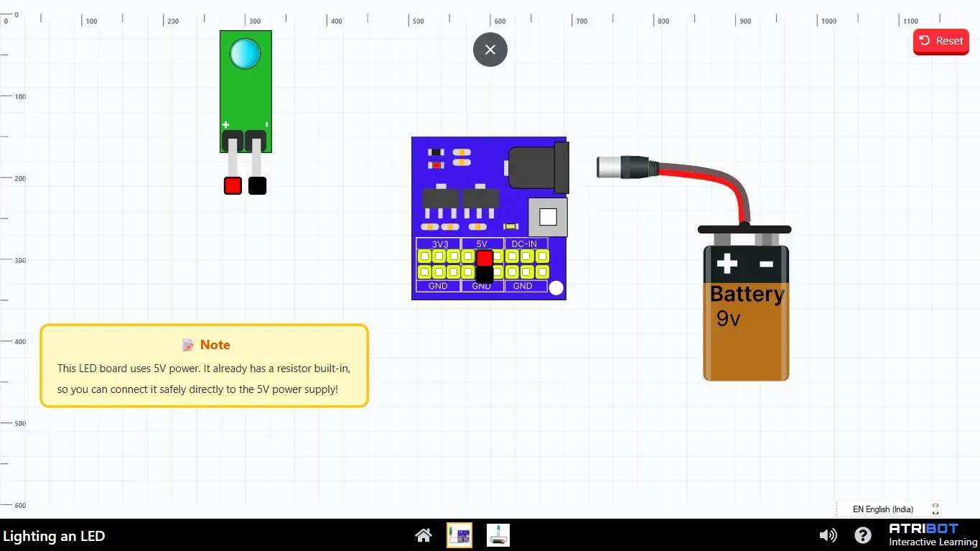This screenshot has width=980, height=551.
Task: Click the push-button switch on the power board
Action: click(548, 217)
